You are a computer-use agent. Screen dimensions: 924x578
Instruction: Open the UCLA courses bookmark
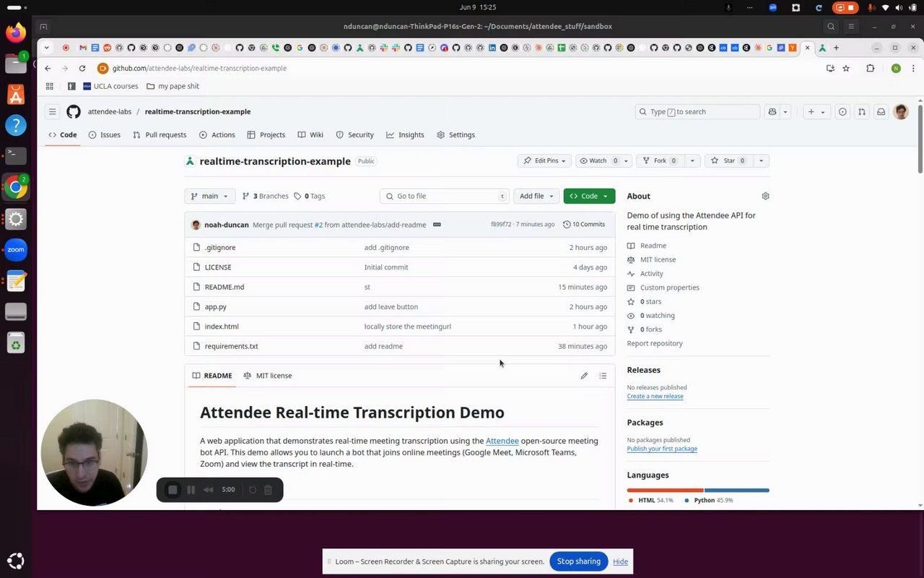coord(110,86)
